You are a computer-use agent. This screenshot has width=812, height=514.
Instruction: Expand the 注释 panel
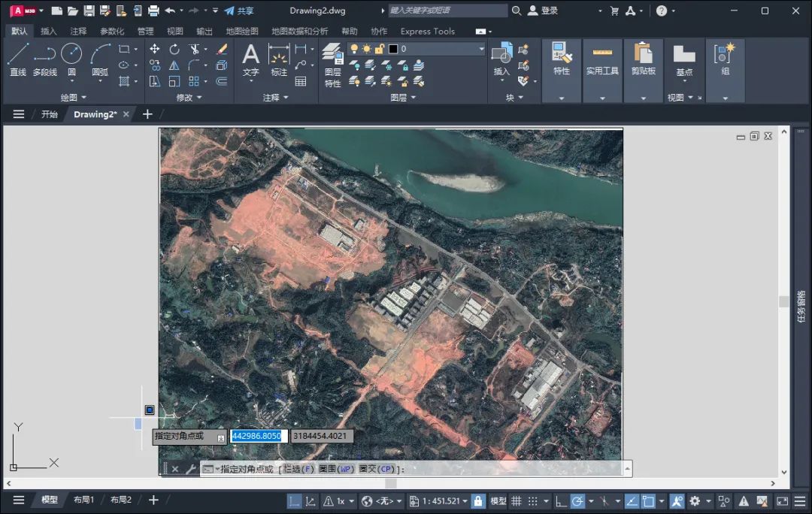275,97
